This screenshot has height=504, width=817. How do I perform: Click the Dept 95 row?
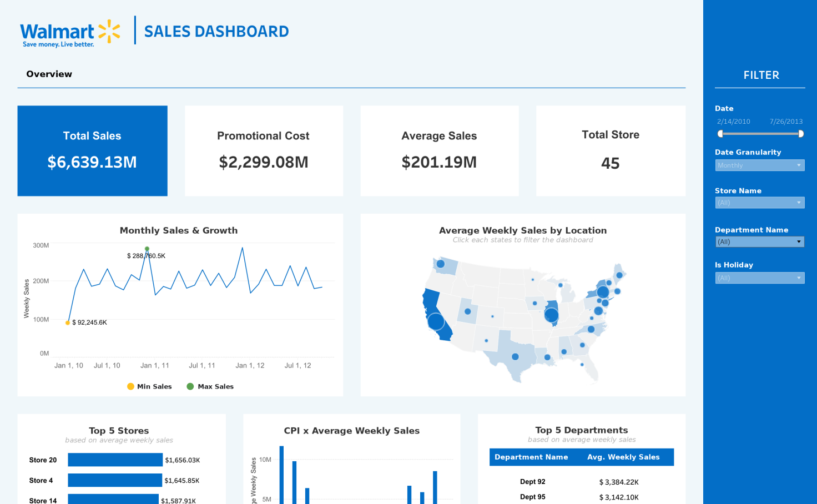click(x=582, y=497)
